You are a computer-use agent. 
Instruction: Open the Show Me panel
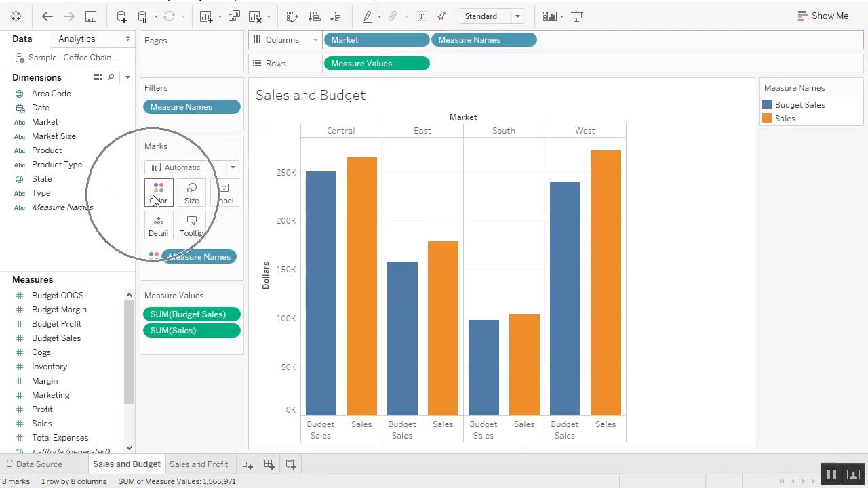click(823, 16)
